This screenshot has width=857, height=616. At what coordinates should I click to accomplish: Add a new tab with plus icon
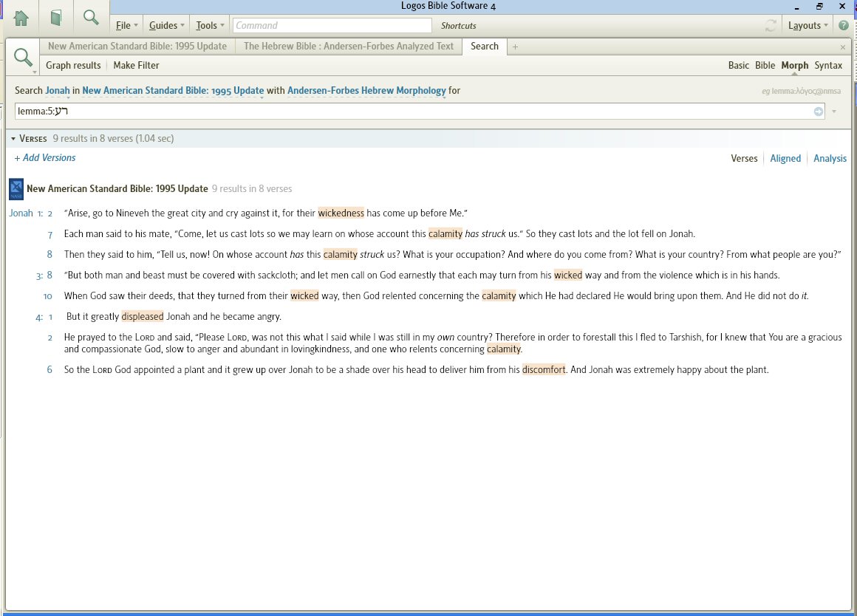(x=515, y=47)
